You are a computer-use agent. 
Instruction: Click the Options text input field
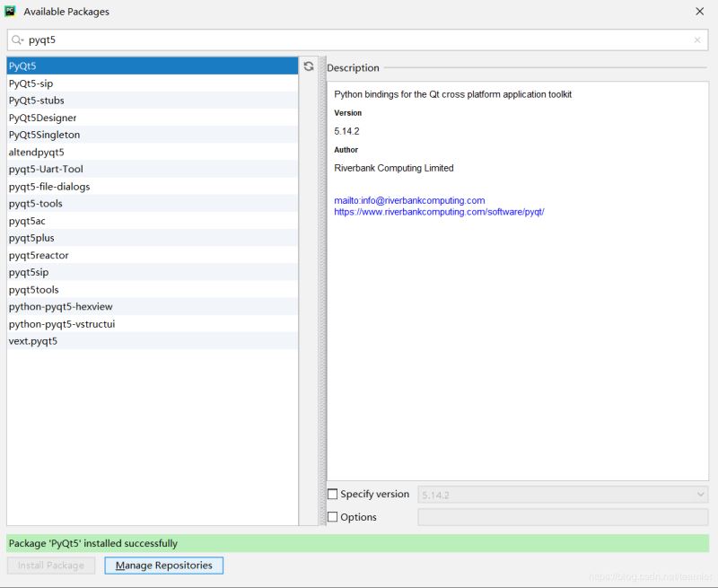tap(563, 517)
